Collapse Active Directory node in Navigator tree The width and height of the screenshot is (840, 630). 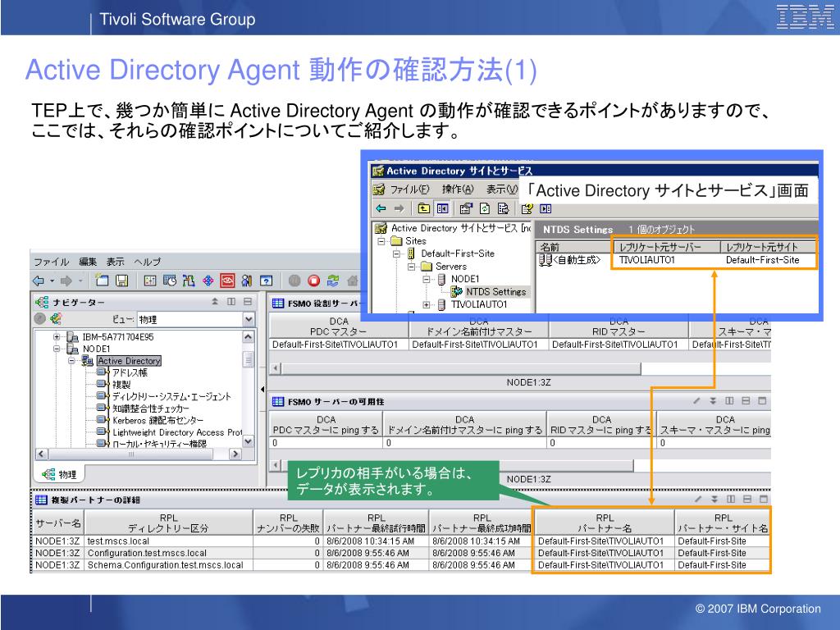coord(71,361)
